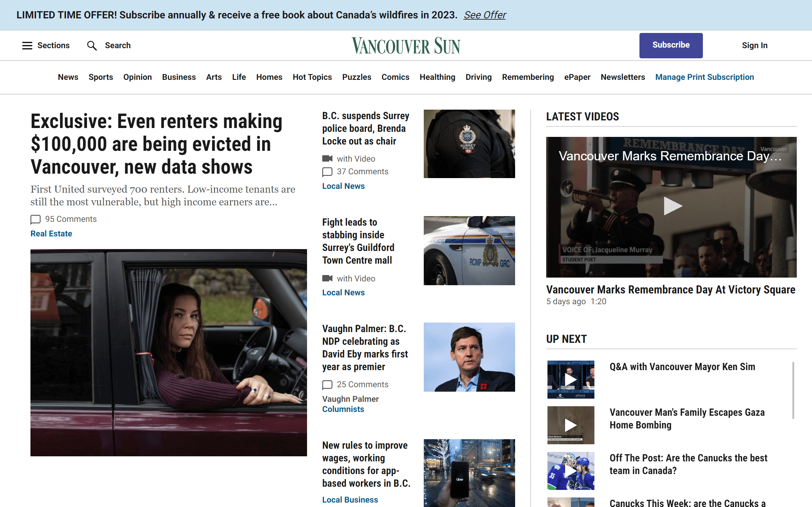Click video camera icon on Surrey police story
The width and height of the screenshot is (812, 507).
coord(327,158)
